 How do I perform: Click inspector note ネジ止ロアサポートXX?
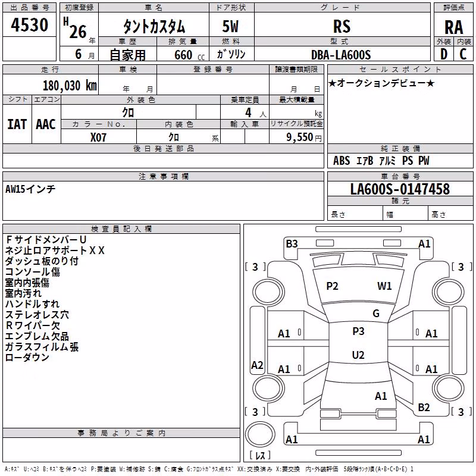(55, 250)
